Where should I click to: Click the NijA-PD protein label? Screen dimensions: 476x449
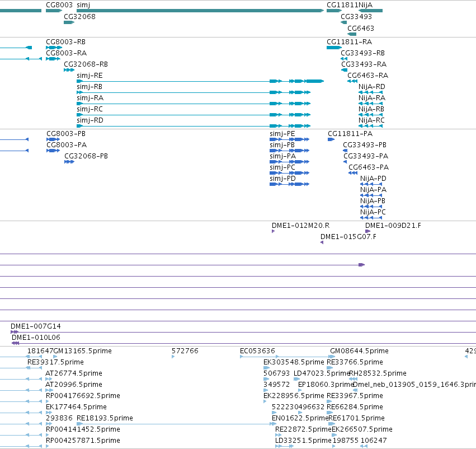373,179
